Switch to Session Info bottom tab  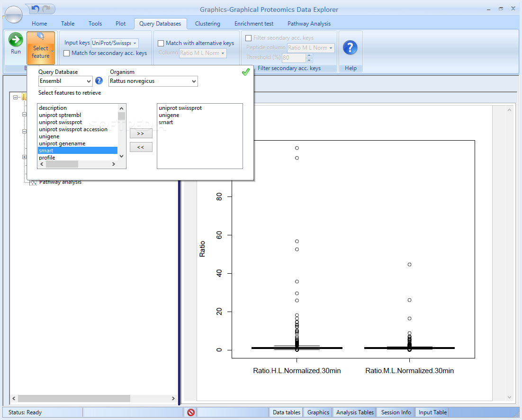(396, 412)
